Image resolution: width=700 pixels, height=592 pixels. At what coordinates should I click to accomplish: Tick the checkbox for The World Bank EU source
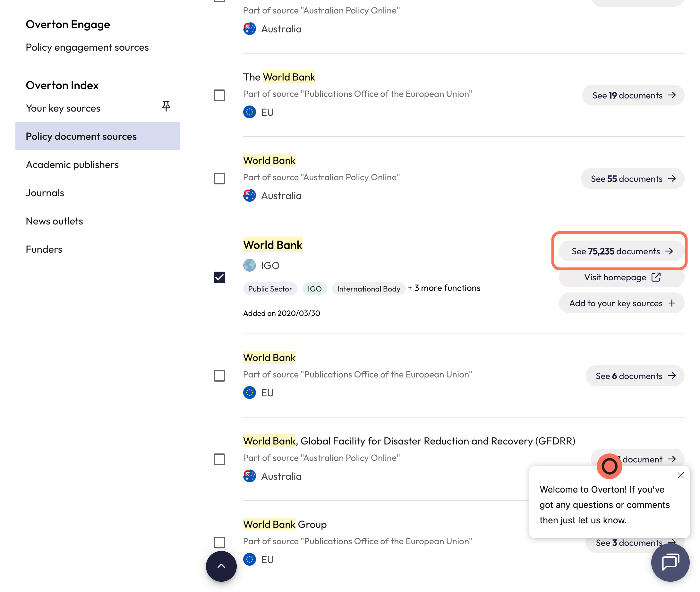pyautogui.click(x=219, y=95)
